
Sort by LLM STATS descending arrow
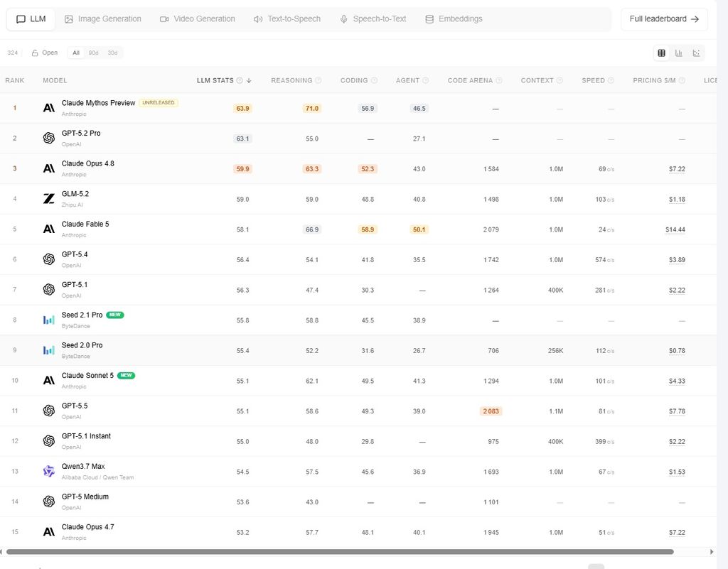(x=249, y=81)
